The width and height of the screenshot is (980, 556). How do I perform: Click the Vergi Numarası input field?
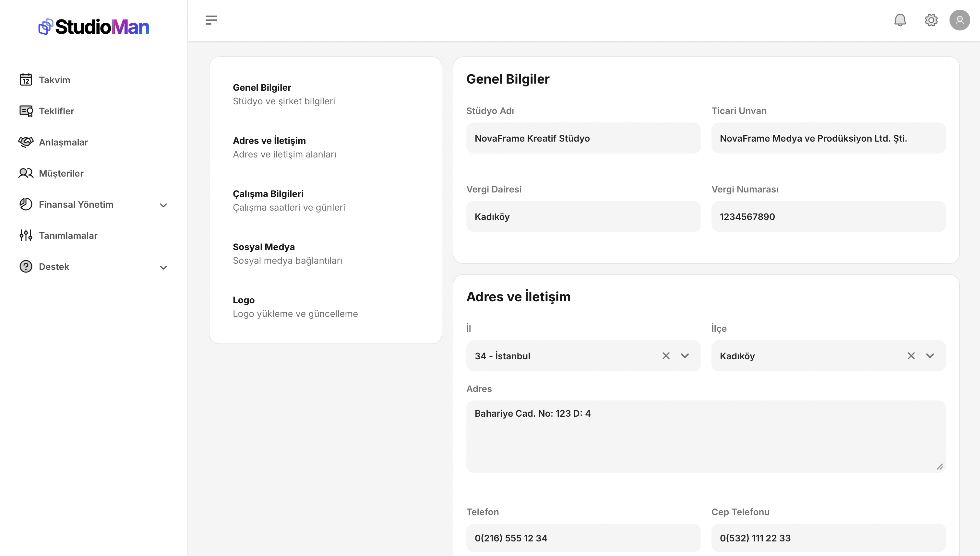[828, 216]
